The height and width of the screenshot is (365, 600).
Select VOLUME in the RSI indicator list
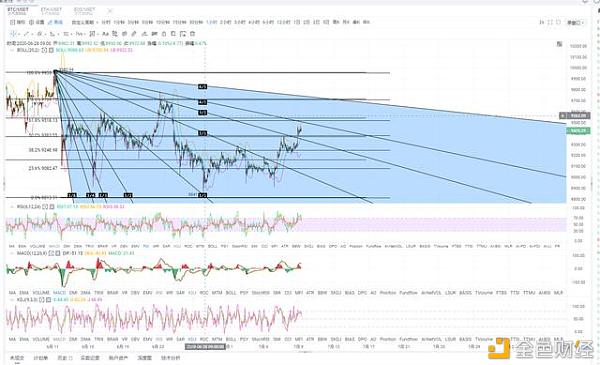tap(38, 246)
